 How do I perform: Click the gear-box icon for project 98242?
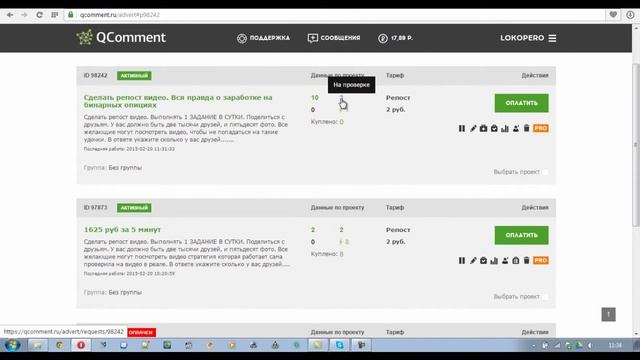coord(483,128)
